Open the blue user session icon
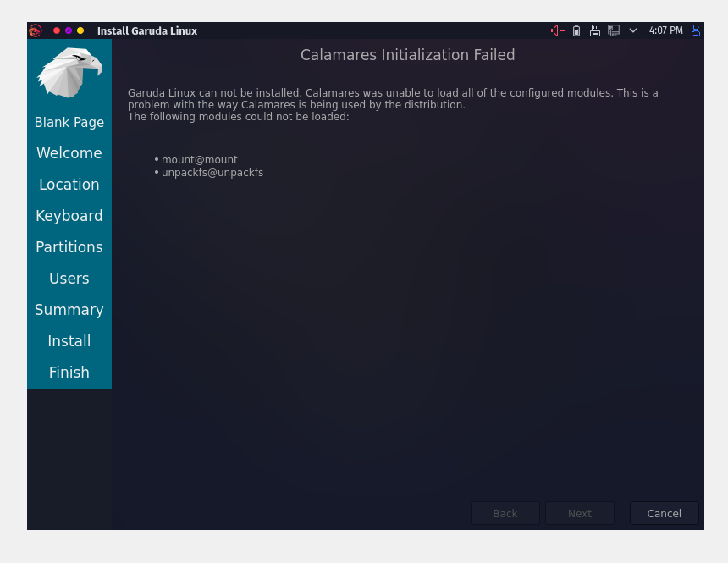 [696, 30]
